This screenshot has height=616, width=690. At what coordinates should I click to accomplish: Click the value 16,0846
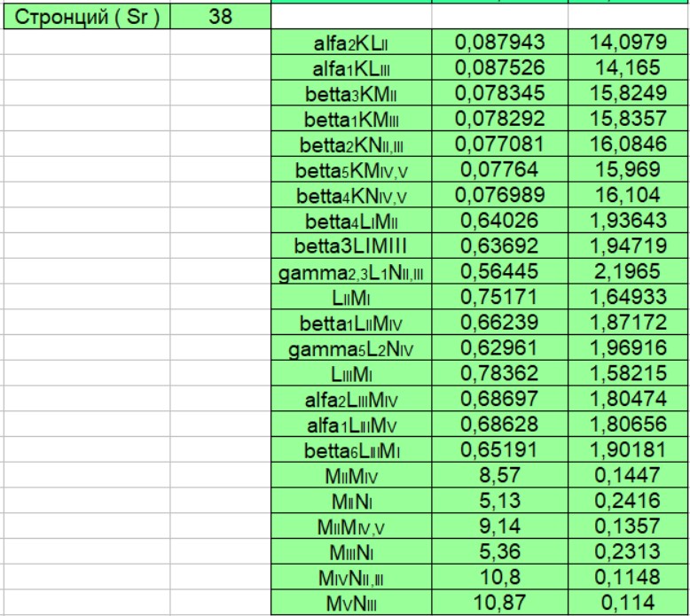628,144
